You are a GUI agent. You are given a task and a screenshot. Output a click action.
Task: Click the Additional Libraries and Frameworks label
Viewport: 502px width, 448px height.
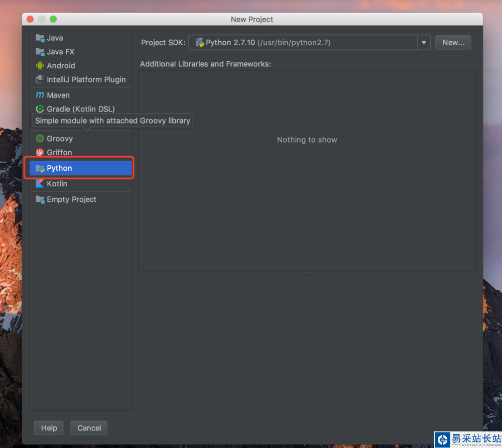205,64
